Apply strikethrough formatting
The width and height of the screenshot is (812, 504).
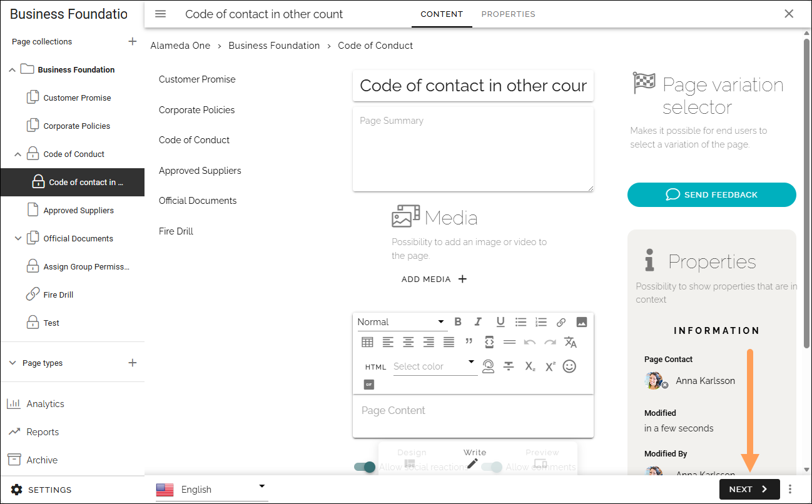(x=509, y=366)
